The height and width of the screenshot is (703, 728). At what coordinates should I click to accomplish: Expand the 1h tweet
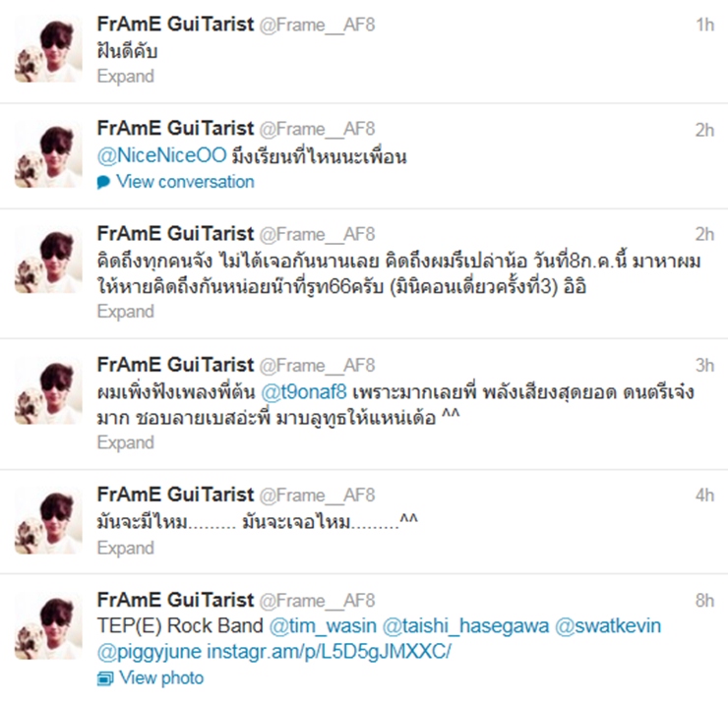click(x=125, y=76)
